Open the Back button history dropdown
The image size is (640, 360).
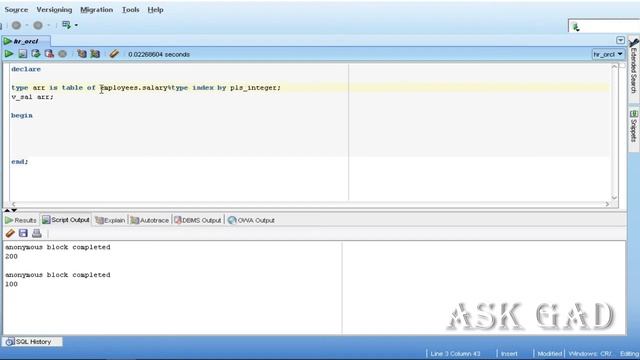click(x=27, y=25)
